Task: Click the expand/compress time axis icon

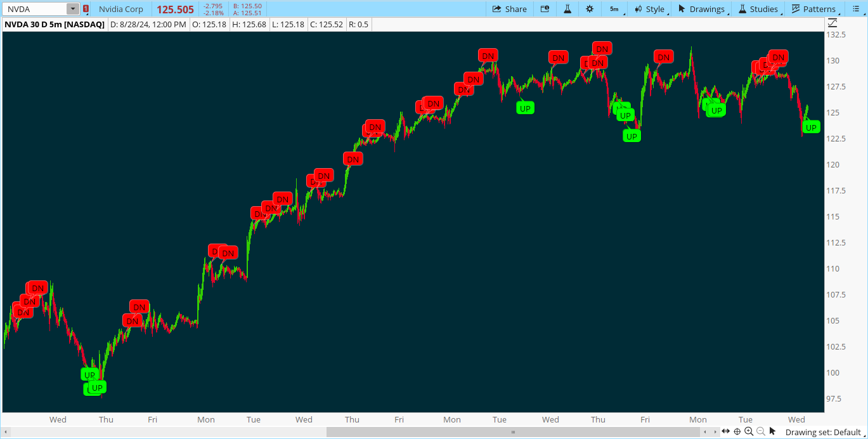Action: pyautogui.click(x=725, y=431)
